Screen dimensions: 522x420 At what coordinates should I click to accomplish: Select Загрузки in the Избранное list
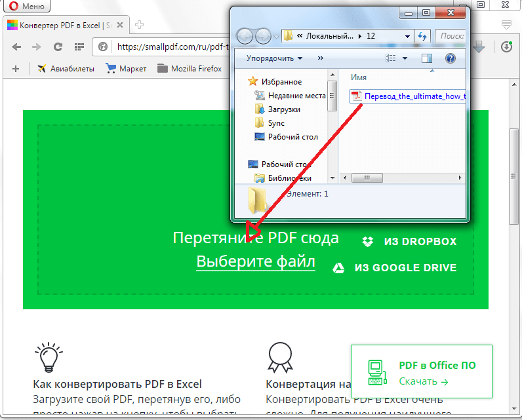tap(283, 109)
